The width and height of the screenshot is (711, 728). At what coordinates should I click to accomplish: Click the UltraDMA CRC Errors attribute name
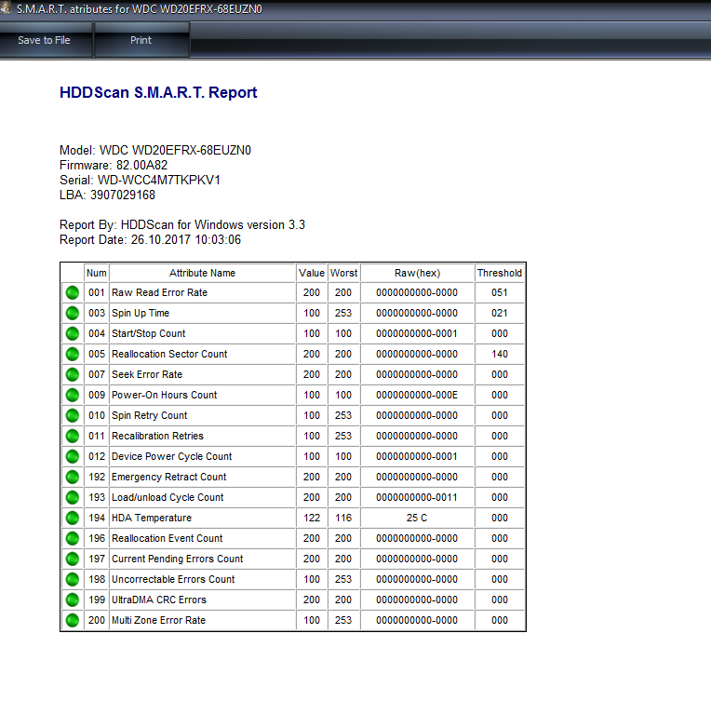click(x=159, y=600)
